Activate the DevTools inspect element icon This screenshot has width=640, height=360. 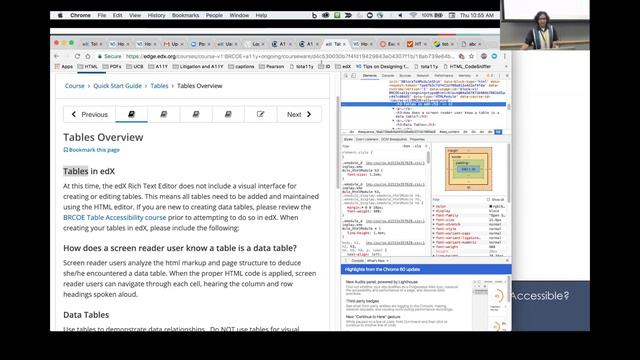pos(346,76)
